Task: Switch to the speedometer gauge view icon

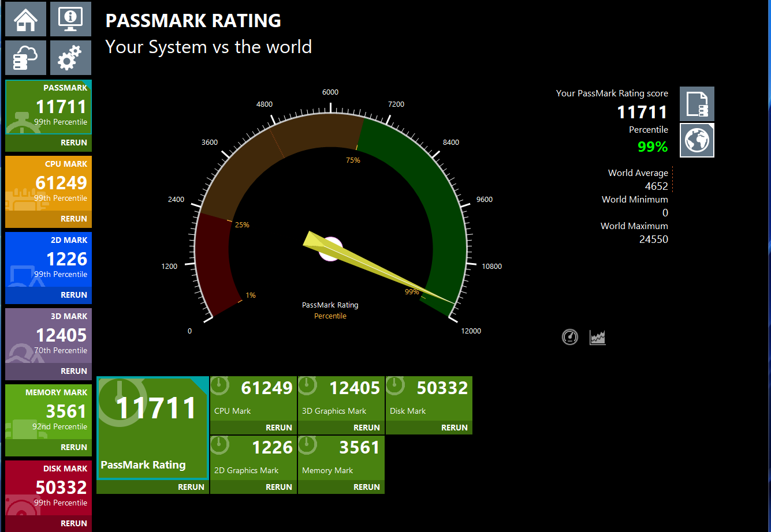Action: tap(570, 337)
